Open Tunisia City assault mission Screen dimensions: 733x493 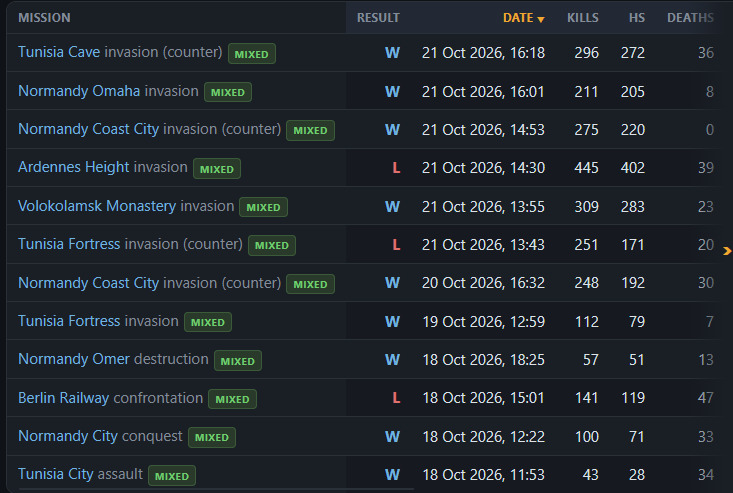pos(80,474)
